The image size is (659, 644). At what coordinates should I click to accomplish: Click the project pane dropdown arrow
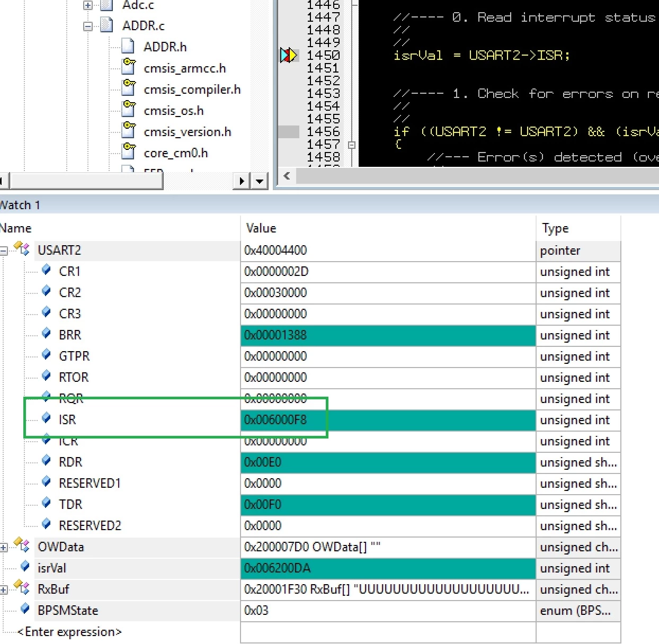coord(259,181)
